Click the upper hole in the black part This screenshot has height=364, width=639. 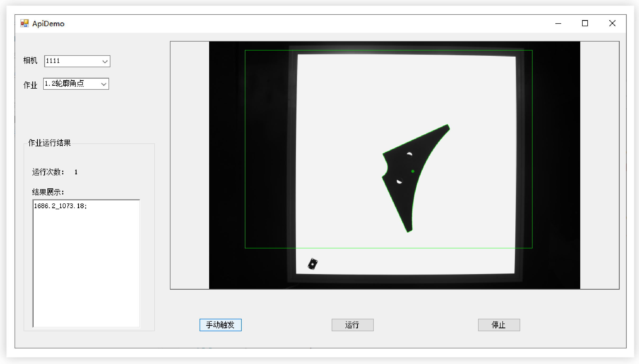409,154
